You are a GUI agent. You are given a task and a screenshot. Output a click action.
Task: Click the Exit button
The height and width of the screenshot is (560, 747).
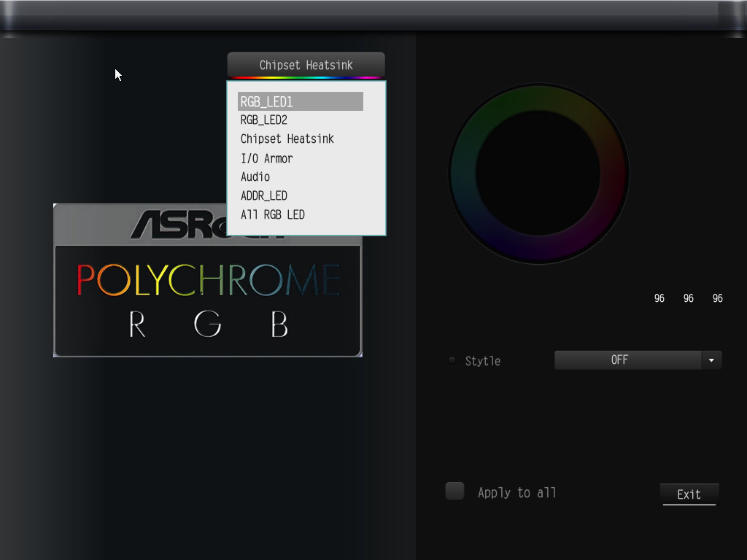689,494
